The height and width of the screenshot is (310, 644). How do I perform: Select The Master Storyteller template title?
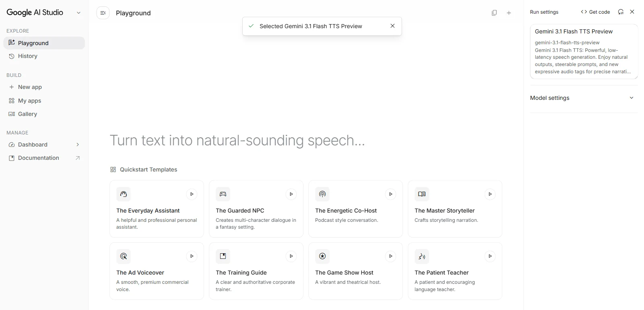pos(445,211)
